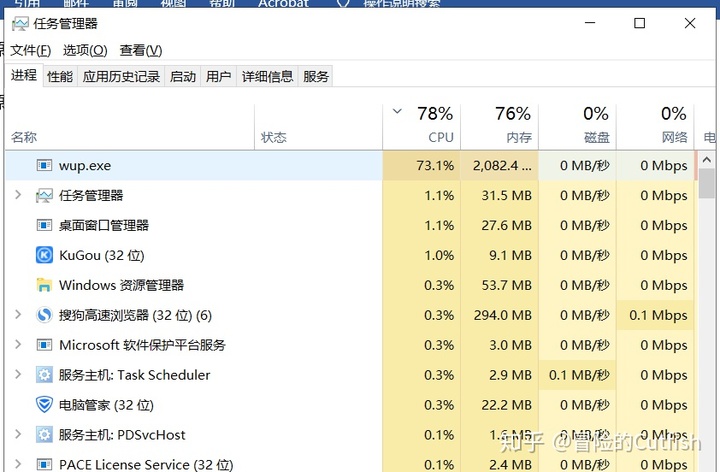This screenshot has height=472, width=720.
Task: Click the Task Manager title bar icon
Action: coord(20,23)
